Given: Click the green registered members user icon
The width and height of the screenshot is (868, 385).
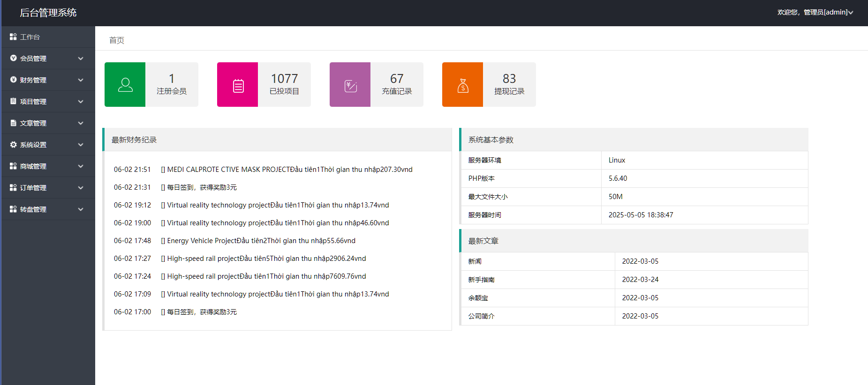Looking at the screenshot, I should (x=125, y=85).
